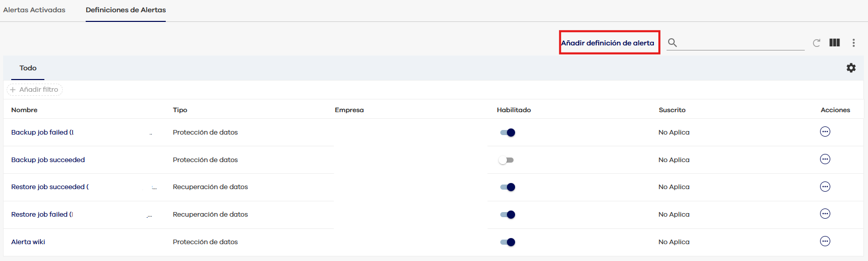Screen dimensions: 868x261
Task: Click the refresh icon
Action: pyautogui.click(x=816, y=43)
